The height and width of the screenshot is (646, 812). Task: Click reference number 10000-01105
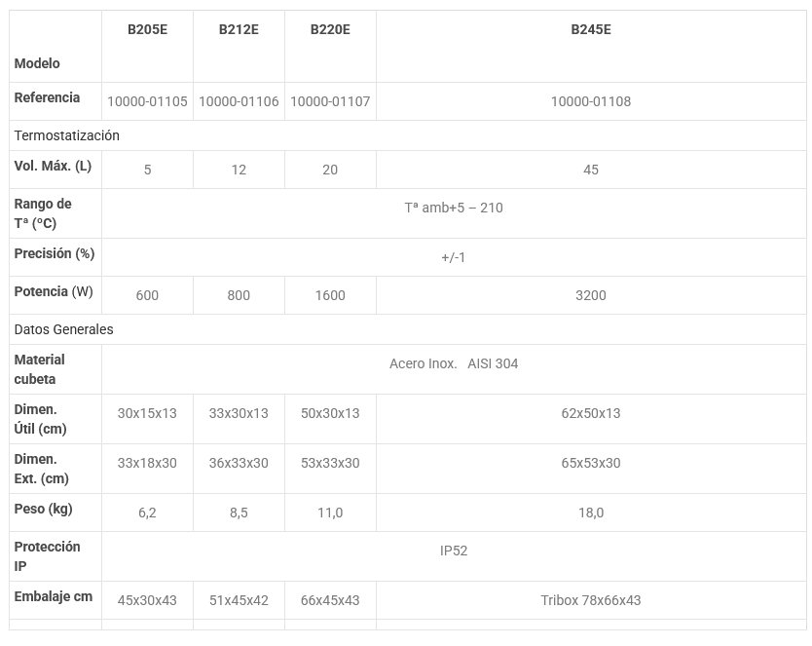147,101
